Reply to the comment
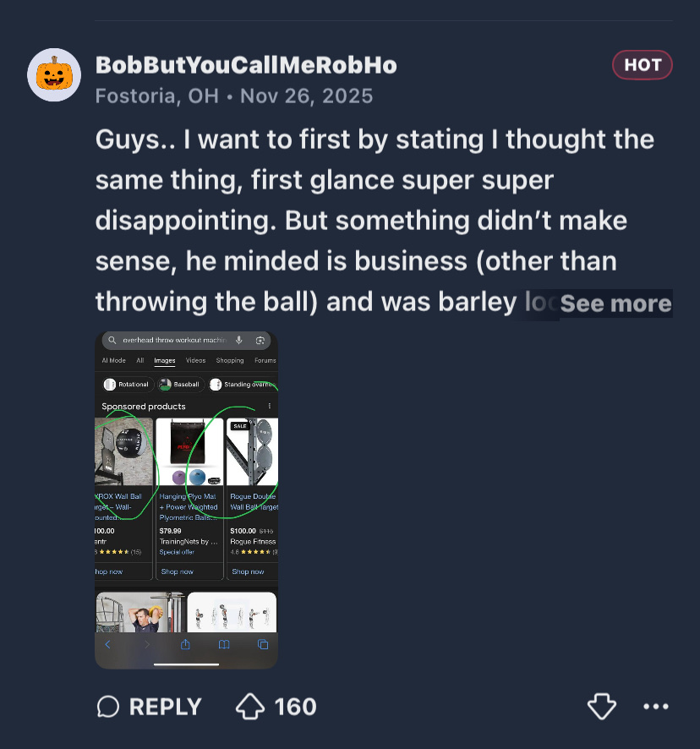Image resolution: width=700 pixels, height=749 pixels. (x=150, y=707)
